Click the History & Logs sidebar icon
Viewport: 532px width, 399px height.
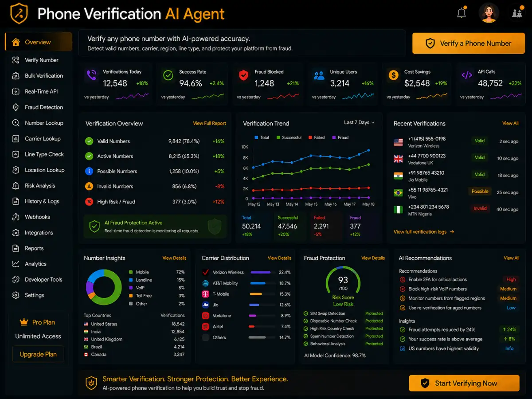click(16, 201)
